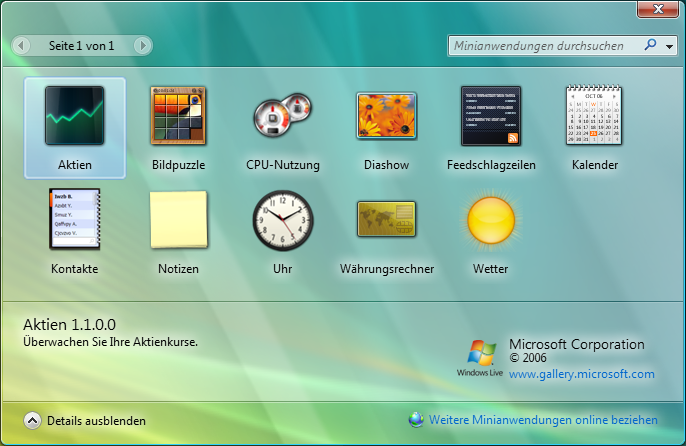Select the Währungsrechner currency gadget
This screenshot has width=686, height=446.
coord(386,219)
